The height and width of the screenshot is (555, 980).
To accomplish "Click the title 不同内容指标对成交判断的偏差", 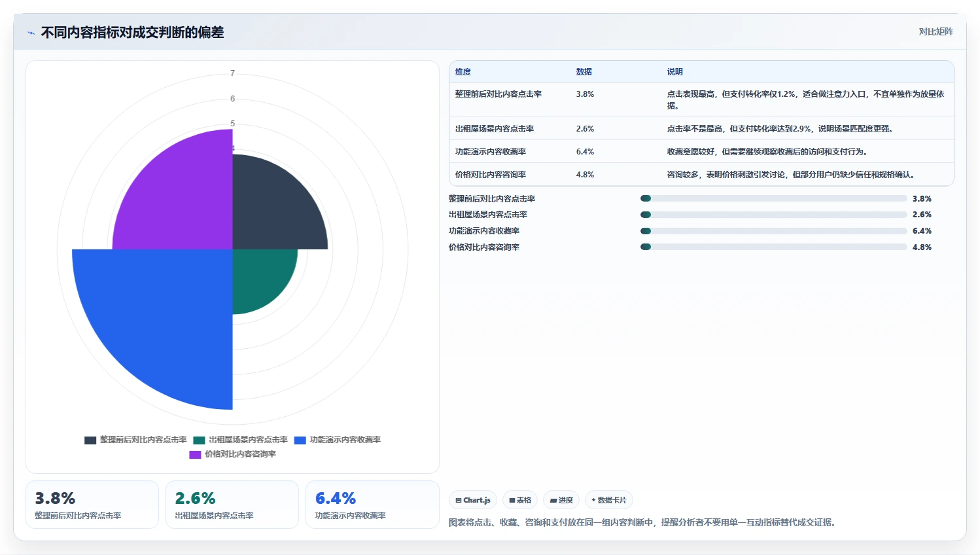I will tap(133, 33).
